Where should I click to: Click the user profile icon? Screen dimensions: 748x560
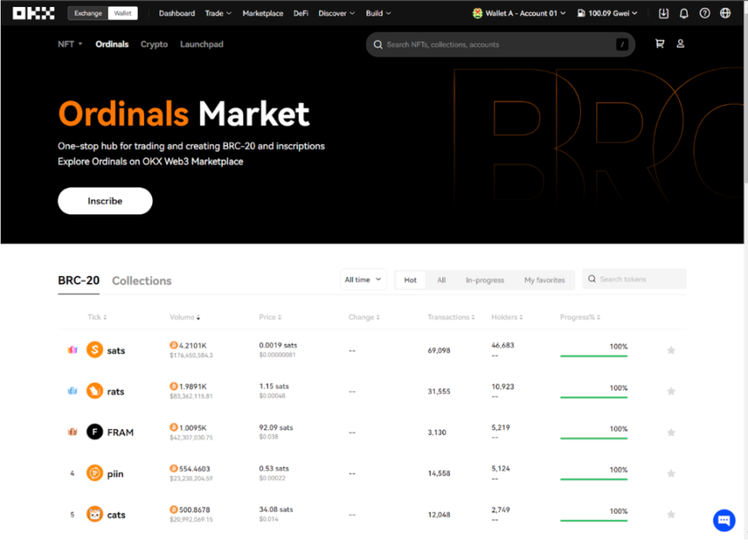click(x=680, y=45)
